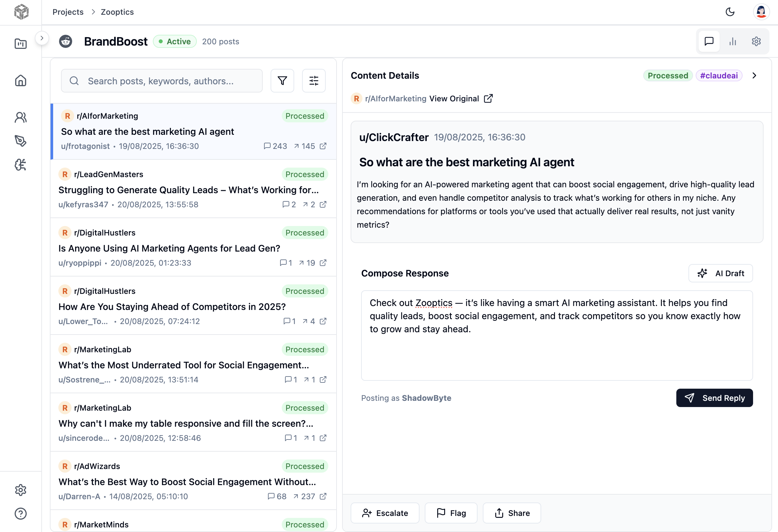This screenshot has height=532, width=778.
Task: Switch to the chat responses view
Action: click(709, 41)
